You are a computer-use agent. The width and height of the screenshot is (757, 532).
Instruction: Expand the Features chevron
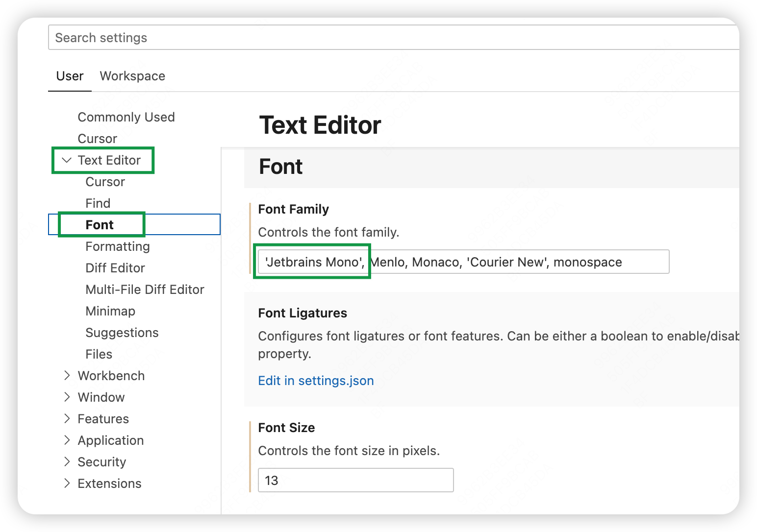pos(67,419)
